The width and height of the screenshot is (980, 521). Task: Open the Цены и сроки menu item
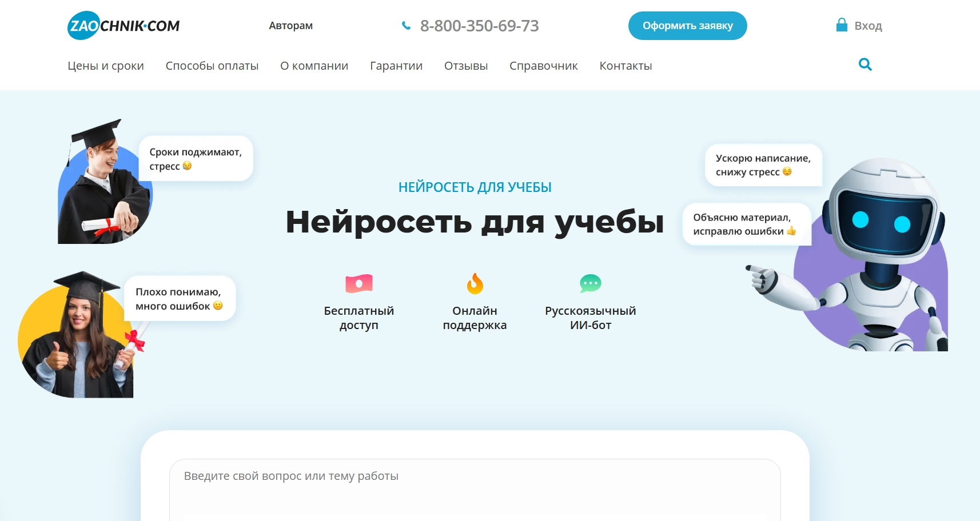(106, 66)
